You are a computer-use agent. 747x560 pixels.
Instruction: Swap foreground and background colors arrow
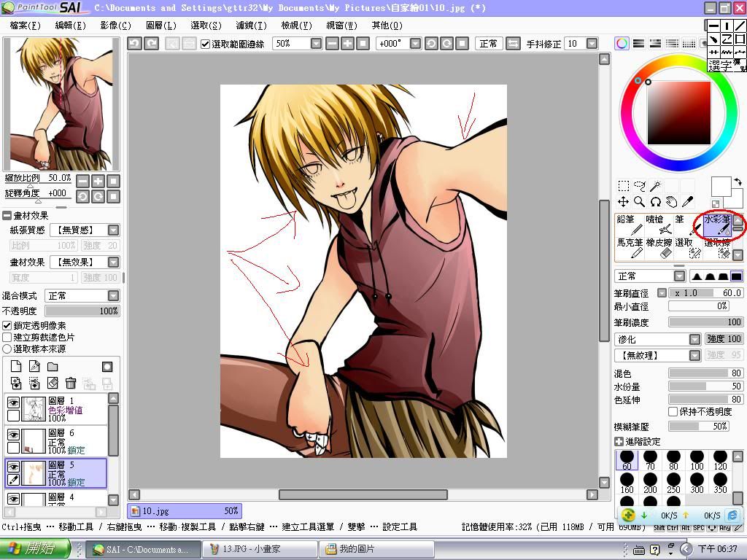(738, 182)
